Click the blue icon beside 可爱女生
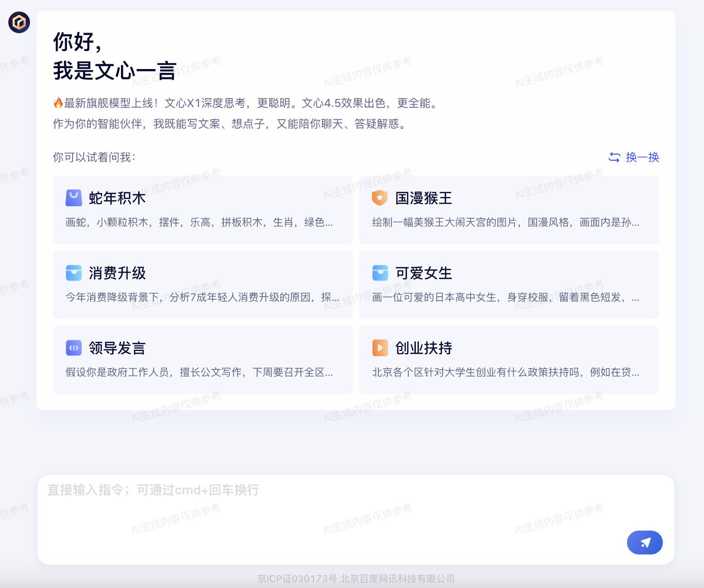This screenshot has height=588, width=704. [380, 273]
